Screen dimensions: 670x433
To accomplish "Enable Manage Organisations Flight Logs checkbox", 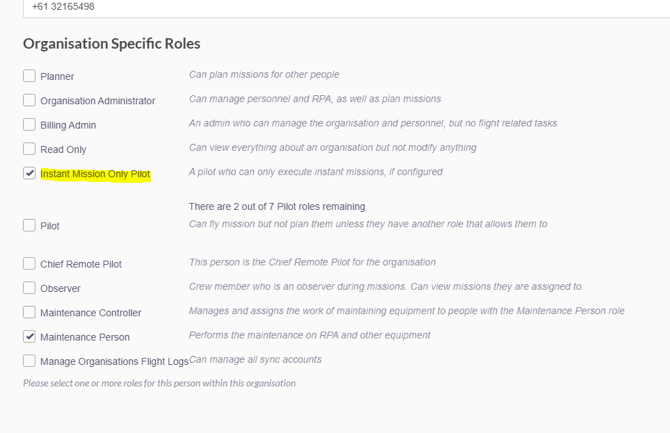I will pos(30,361).
